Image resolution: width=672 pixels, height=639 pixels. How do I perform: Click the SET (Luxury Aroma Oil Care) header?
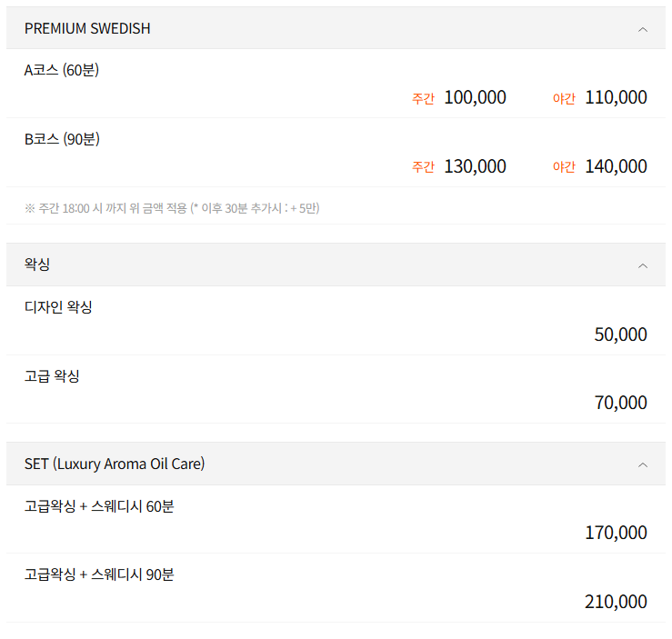[x=115, y=464]
